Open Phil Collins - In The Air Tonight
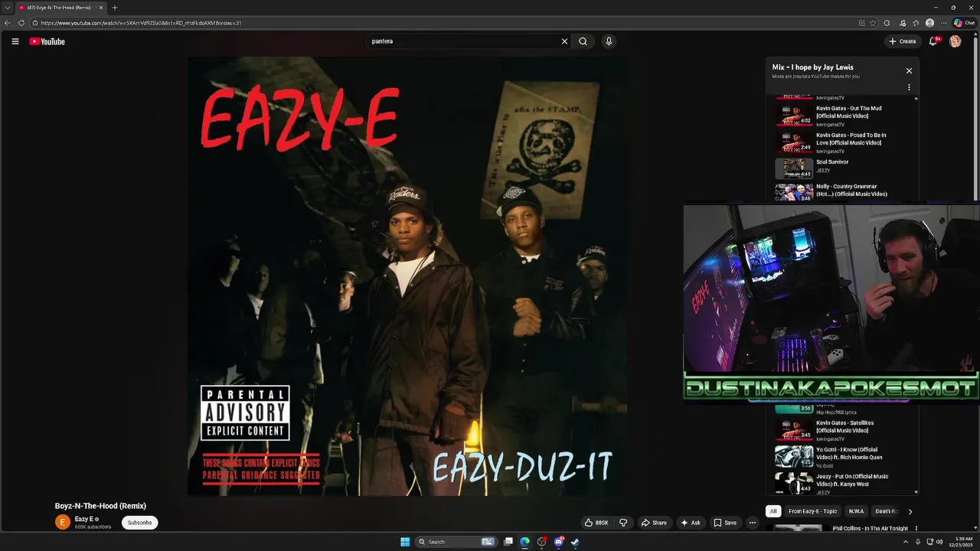 click(871, 529)
